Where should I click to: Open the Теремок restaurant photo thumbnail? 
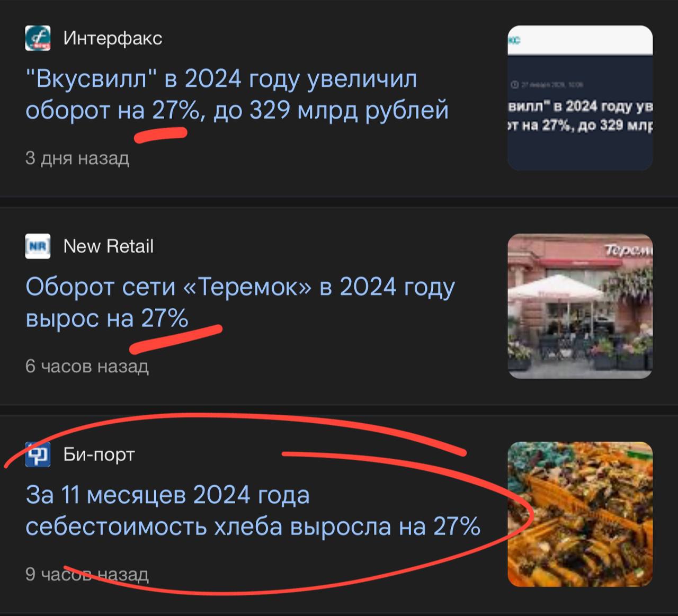pos(580,306)
